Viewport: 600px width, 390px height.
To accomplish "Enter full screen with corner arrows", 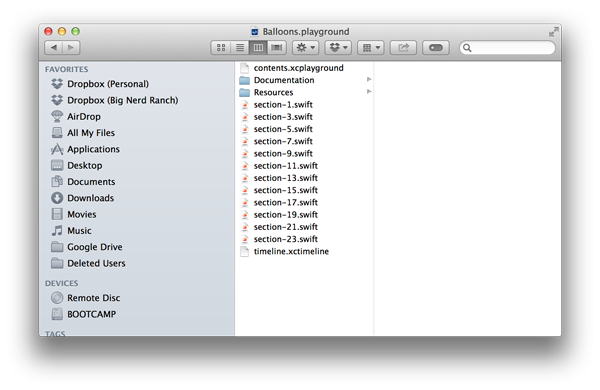I will tap(553, 32).
